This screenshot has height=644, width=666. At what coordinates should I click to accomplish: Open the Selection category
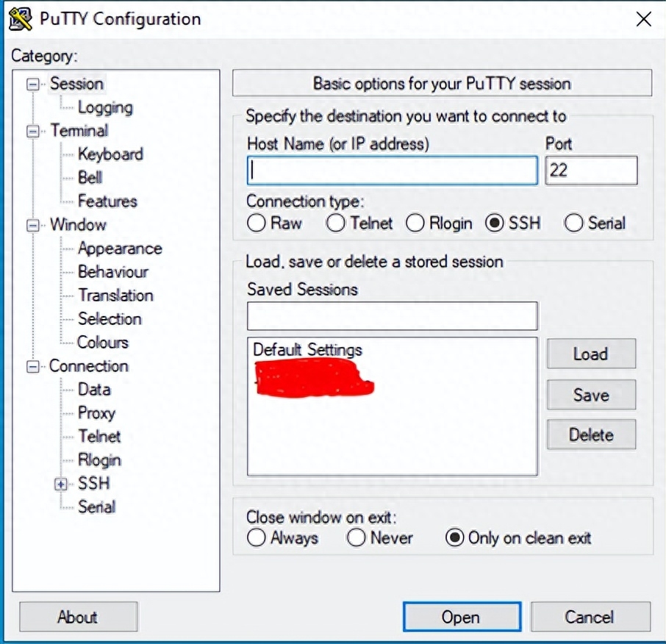tap(110, 319)
